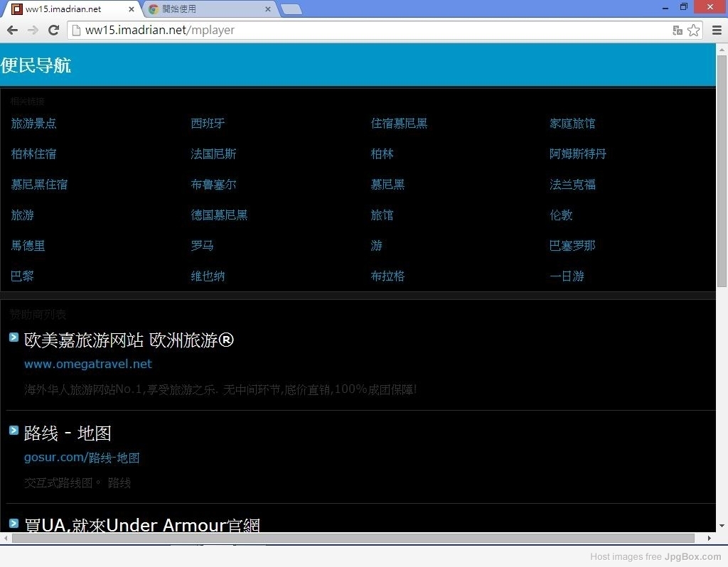Open a new tab with the new-tab button
728x567 pixels.
(x=291, y=9)
